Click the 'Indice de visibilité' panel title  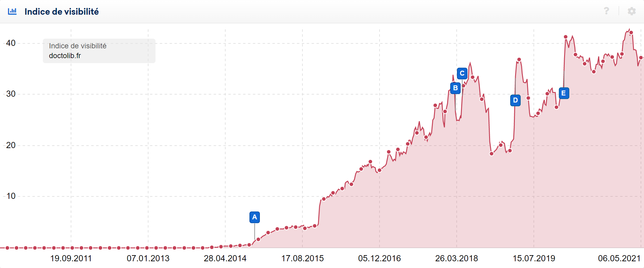point(62,12)
